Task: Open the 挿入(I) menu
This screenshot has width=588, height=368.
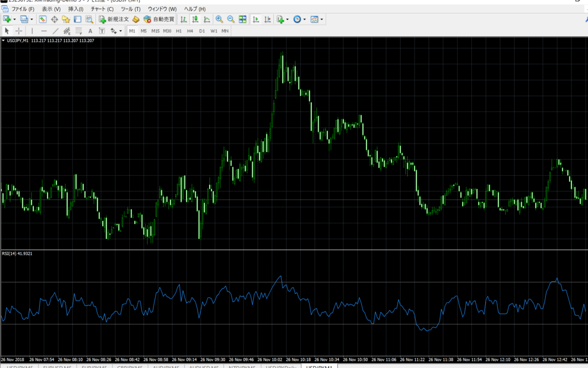Action: pos(76,9)
